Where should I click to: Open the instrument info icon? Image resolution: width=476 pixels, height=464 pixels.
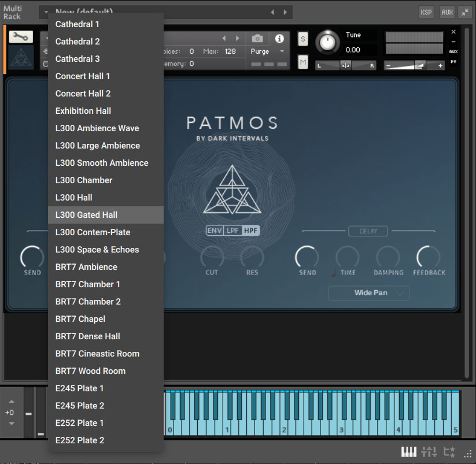279,39
